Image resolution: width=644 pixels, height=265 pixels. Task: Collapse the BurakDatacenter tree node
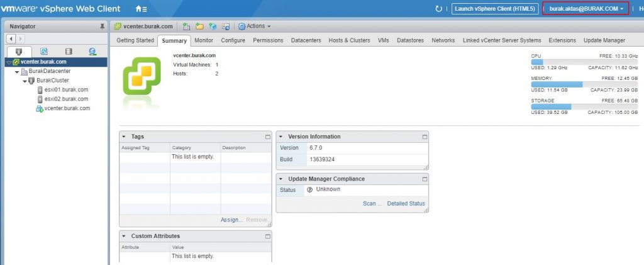(x=17, y=72)
